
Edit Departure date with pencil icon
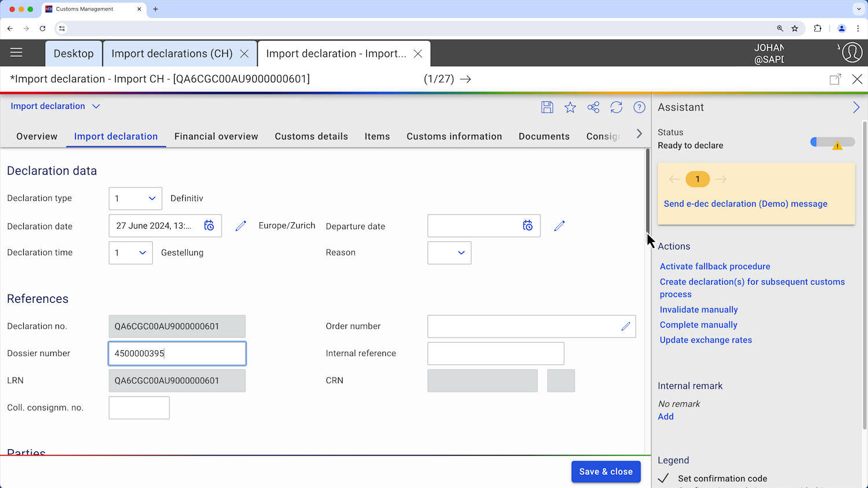tap(559, 226)
